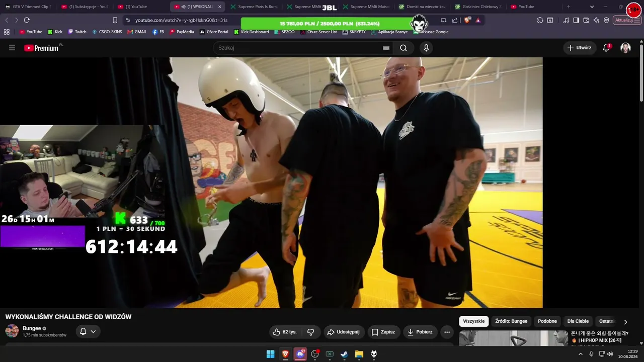The height and width of the screenshot is (362, 644).
Task: Open the YouTube account avatar menu
Action: [625, 48]
